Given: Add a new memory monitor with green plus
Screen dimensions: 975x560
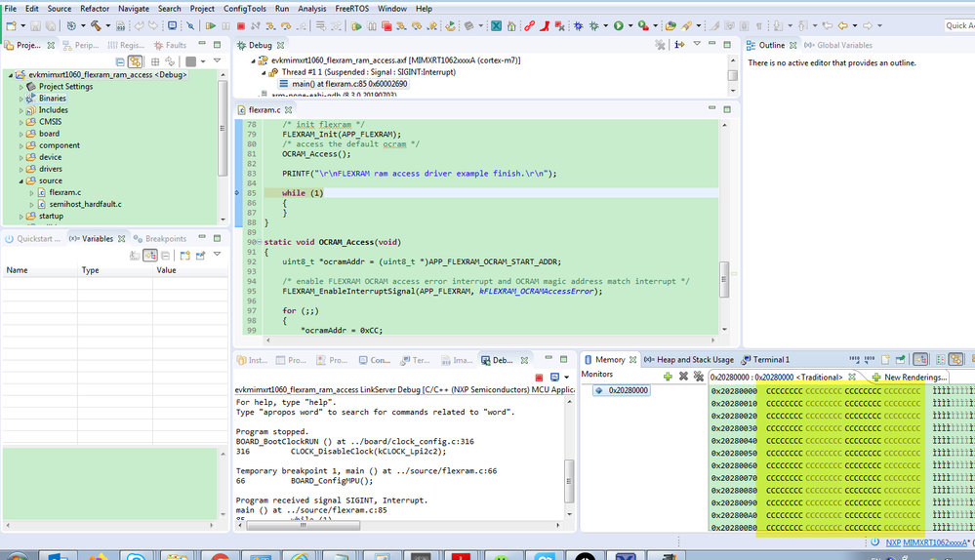Looking at the screenshot, I should point(668,376).
